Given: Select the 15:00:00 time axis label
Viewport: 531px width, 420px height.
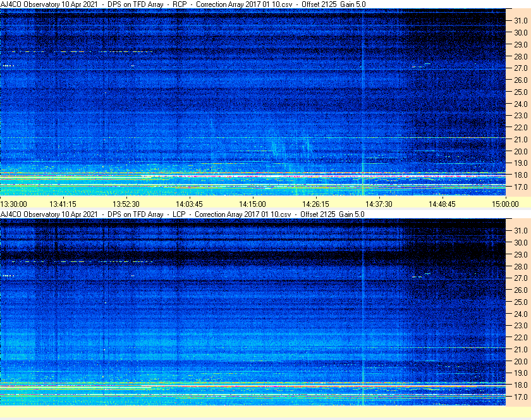Looking at the screenshot, I should pos(505,204).
